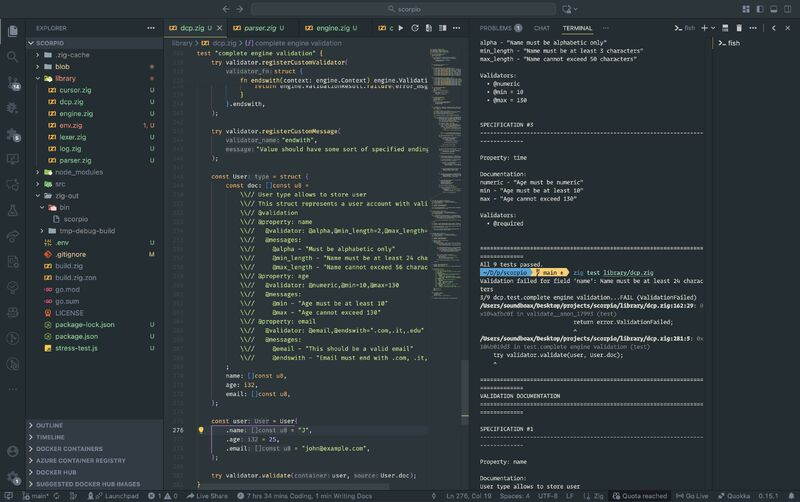Click the lightbulb code action icon
Image resolution: width=800 pixels, height=502 pixels.
[x=201, y=430]
